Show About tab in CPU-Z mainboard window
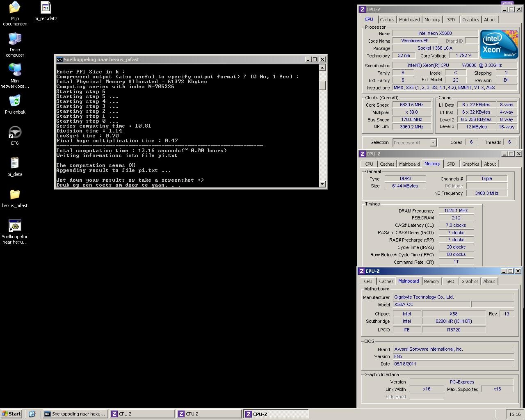The height and width of the screenshot is (420, 525). click(489, 281)
